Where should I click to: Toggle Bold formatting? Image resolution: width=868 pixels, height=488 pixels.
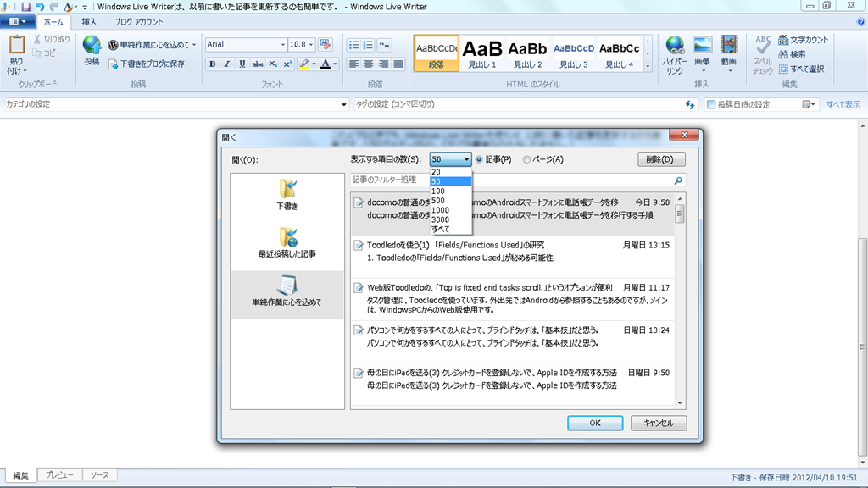213,64
